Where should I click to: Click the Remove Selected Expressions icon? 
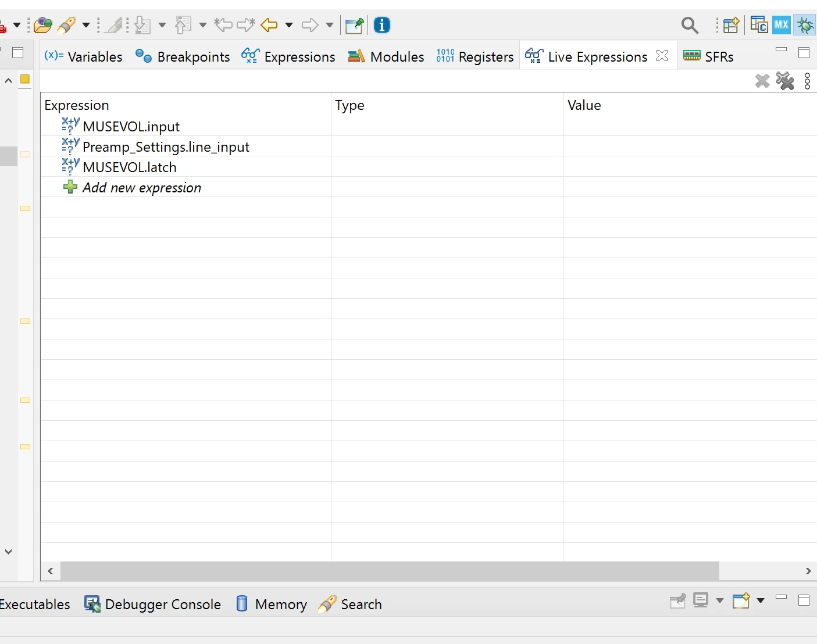762,81
